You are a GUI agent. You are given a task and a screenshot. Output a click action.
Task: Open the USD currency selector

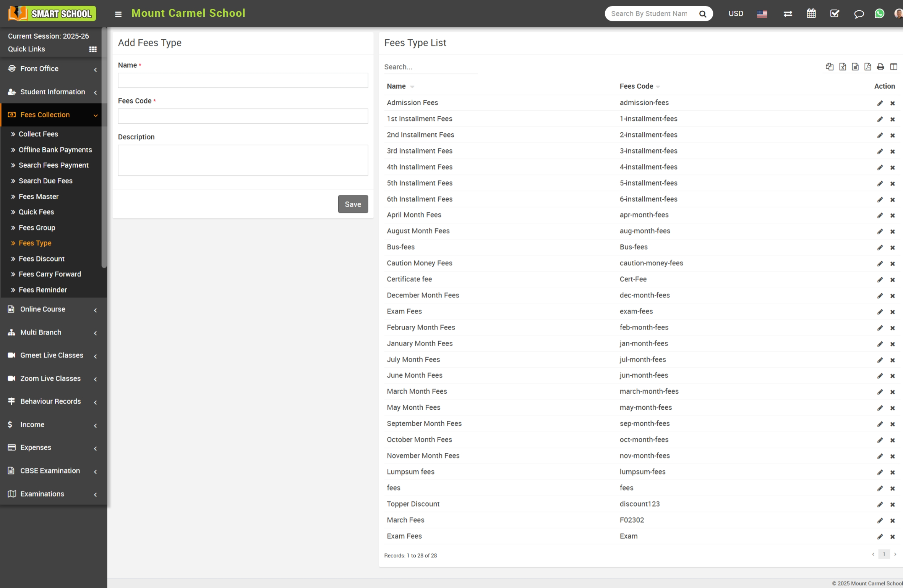[x=736, y=14]
